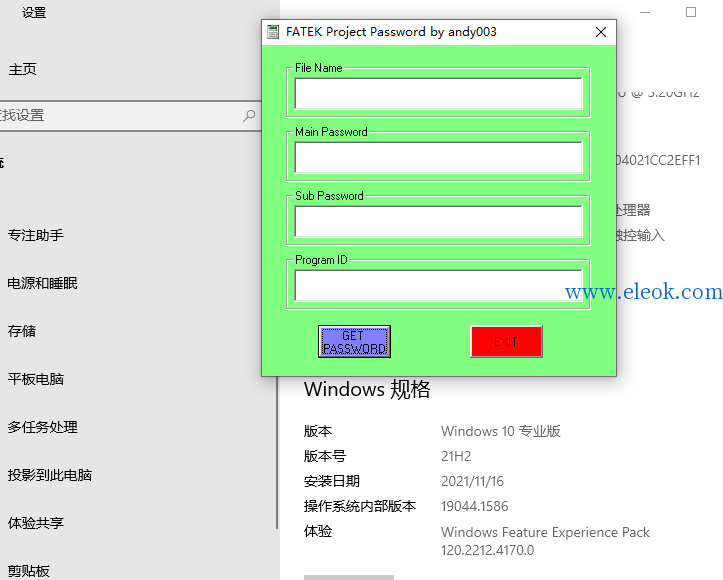The height and width of the screenshot is (580, 723).
Task: Focus the Main Password input field
Action: coord(439,158)
